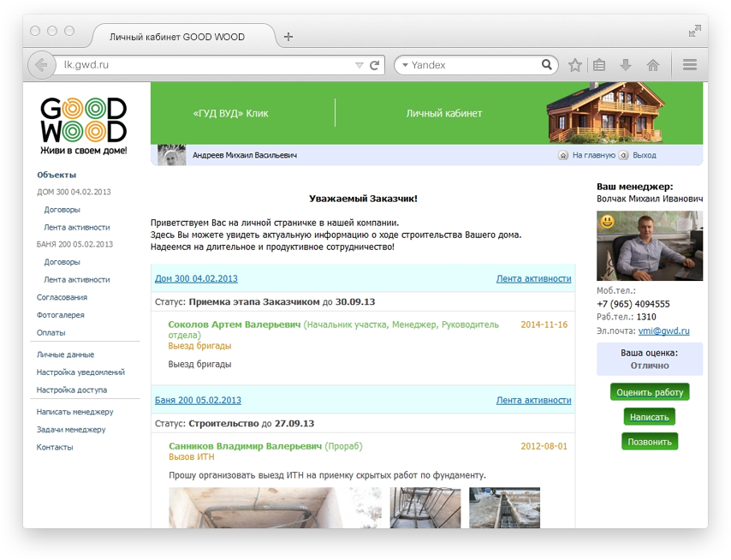Click the Оценить работу button

tap(650, 392)
